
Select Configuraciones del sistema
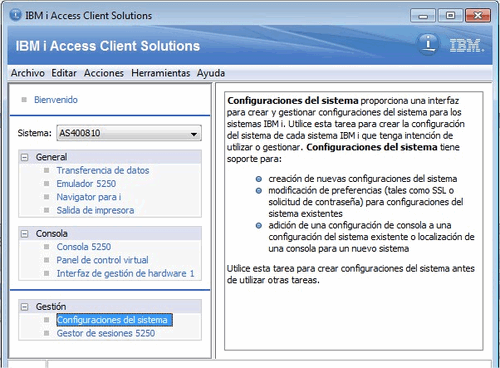point(114,320)
